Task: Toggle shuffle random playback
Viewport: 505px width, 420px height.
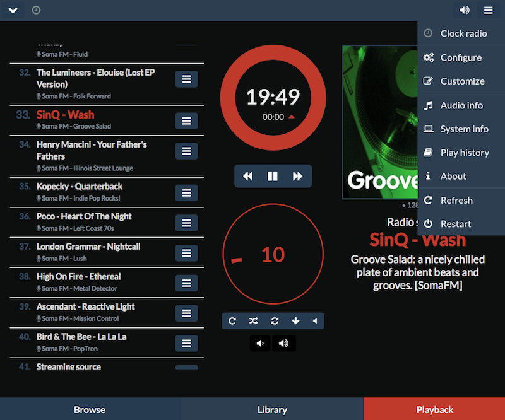Action: pos(254,321)
